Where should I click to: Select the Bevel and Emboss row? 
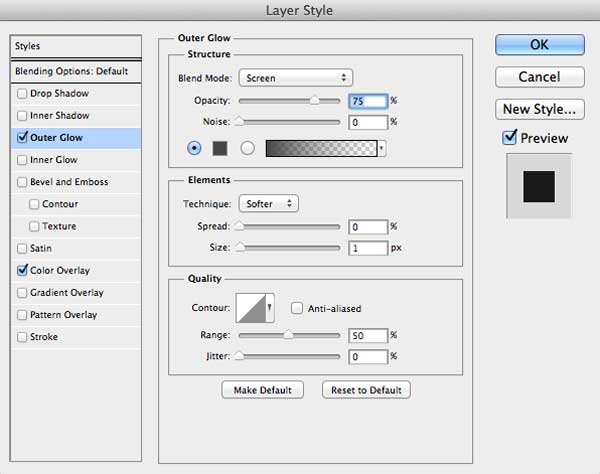pyautogui.click(x=76, y=182)
